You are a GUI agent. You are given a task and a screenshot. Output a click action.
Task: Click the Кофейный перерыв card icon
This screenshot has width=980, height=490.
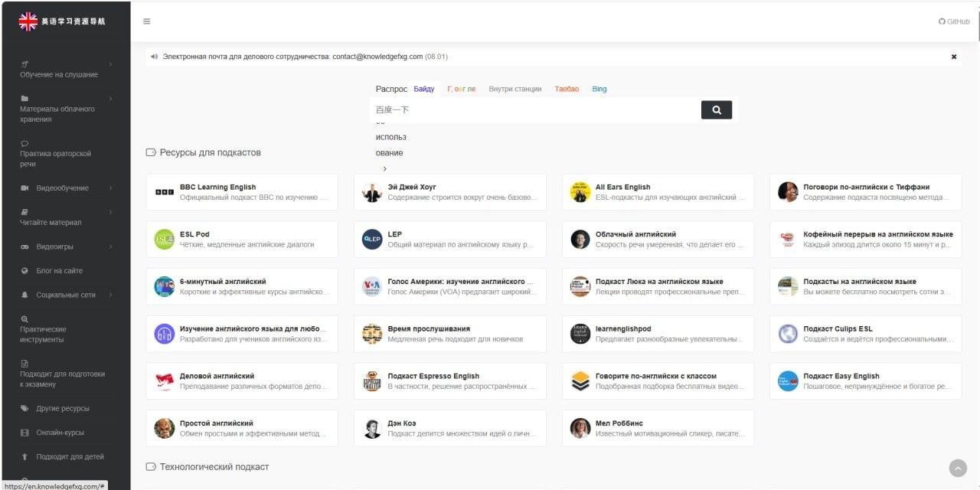788,240
